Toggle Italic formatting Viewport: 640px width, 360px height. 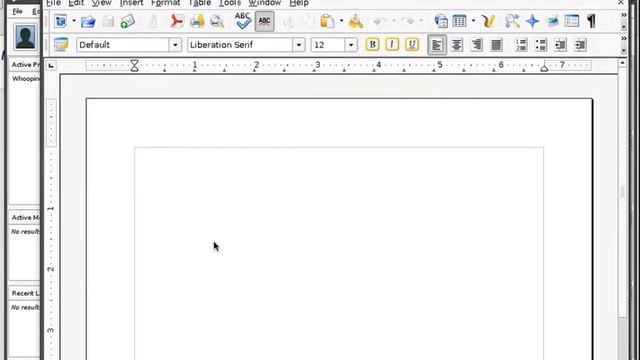392,44
